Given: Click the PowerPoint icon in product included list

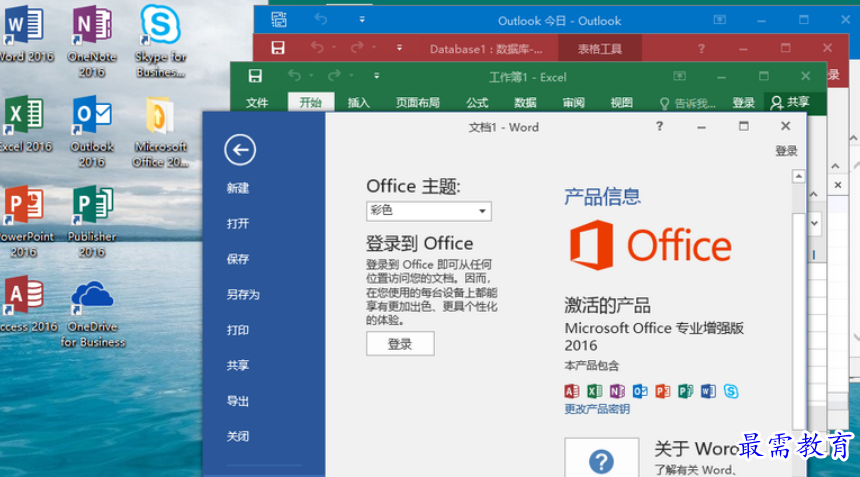Looking at the screenshot, I should pos(663,391).
